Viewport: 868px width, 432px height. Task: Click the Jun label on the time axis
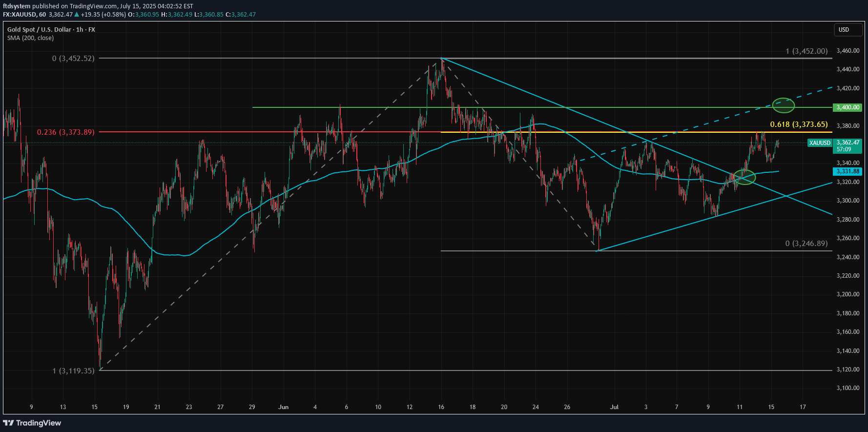point(284,407)
